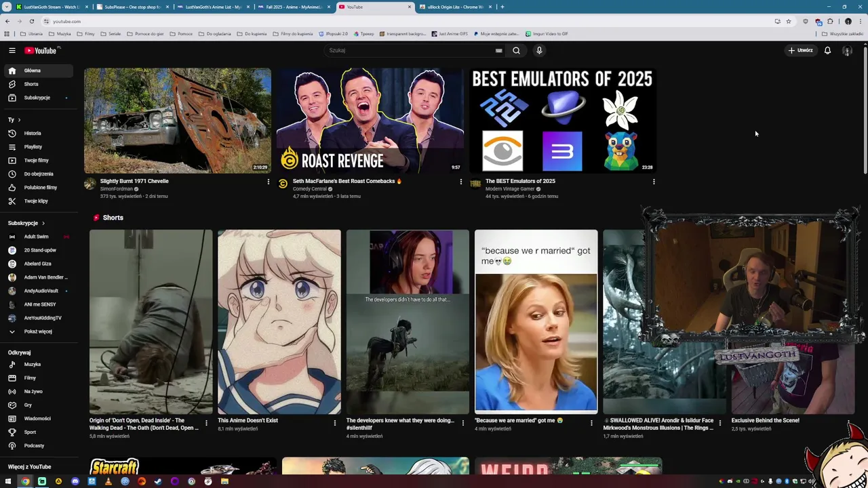Open the on-screen keyboard icon in search box
The height and width of the screenshot is (488, 868).
(498, 50)
